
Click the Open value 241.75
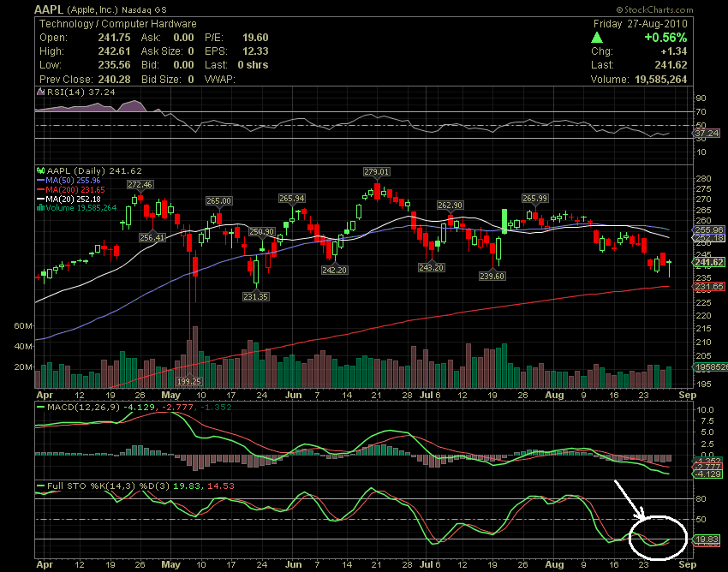[x=114, y=38]
